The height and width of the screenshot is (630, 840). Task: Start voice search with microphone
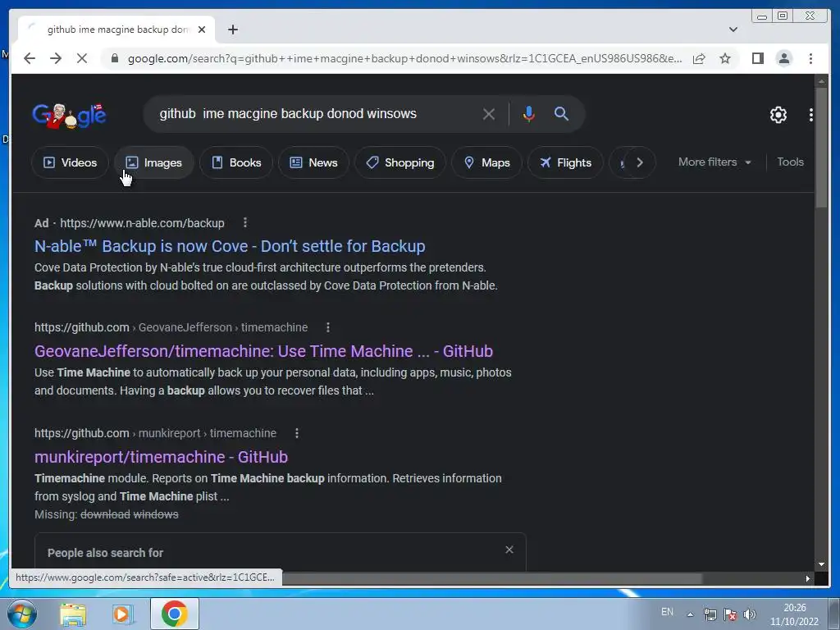pyautogui.click(x=529, y=113)
